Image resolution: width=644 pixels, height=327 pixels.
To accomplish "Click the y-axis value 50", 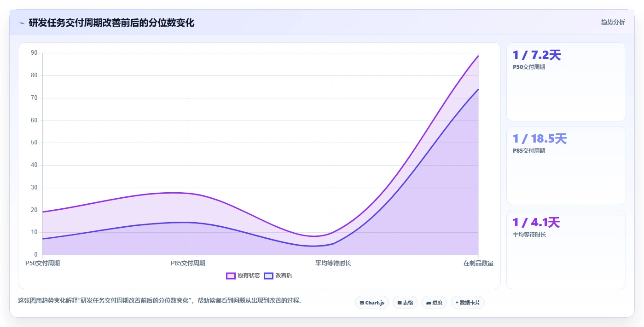I will 34,143.
